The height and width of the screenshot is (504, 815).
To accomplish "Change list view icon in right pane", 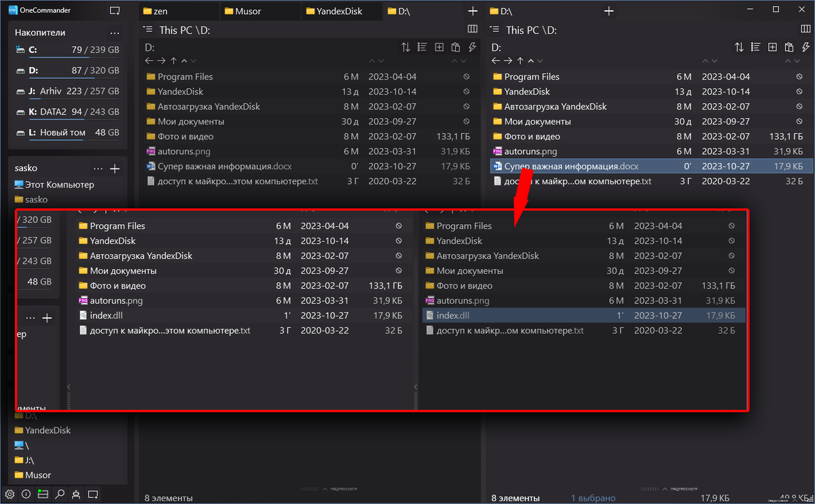I will pos(755,47).
